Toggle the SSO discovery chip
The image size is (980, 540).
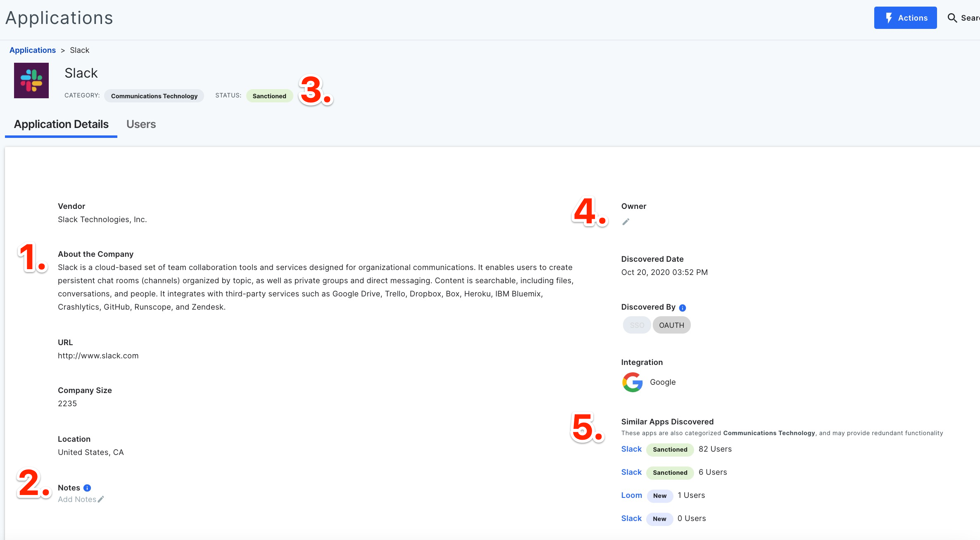click(x=637, y=325)
